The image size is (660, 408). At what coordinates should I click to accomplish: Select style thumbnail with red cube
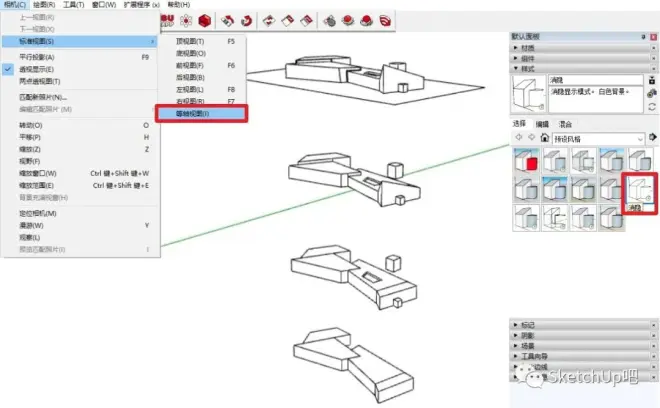(x=526, y=160)
